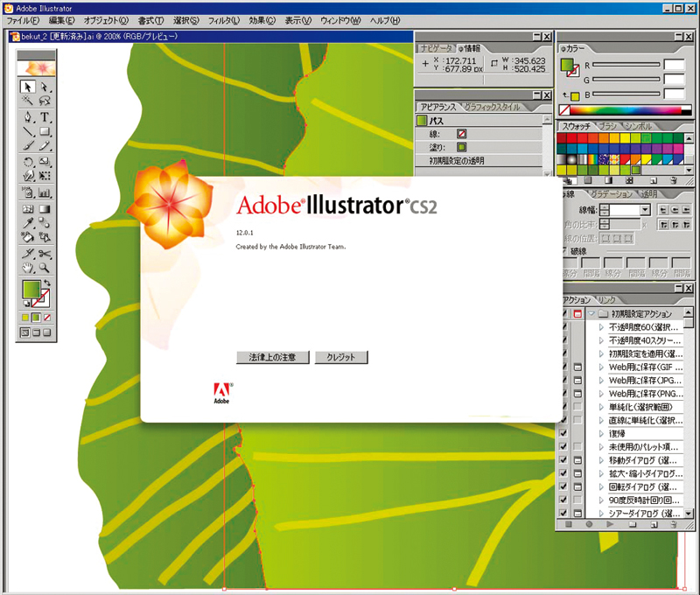
Task: Toggle dialog box for シアーダイアログ action
Action: point(577,514)
